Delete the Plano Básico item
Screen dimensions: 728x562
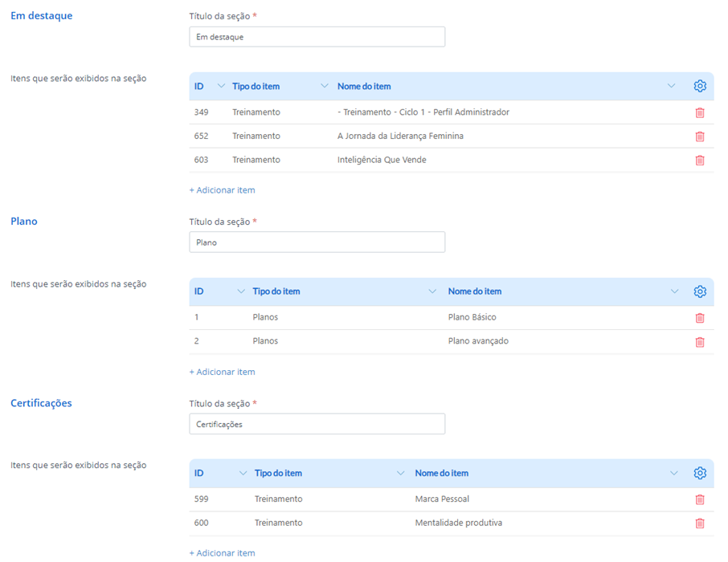coord(699,318)
